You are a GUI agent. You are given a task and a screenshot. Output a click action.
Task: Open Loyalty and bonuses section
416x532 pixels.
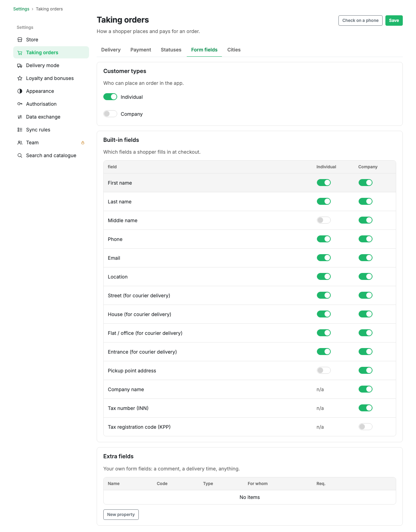pos(51,78)
